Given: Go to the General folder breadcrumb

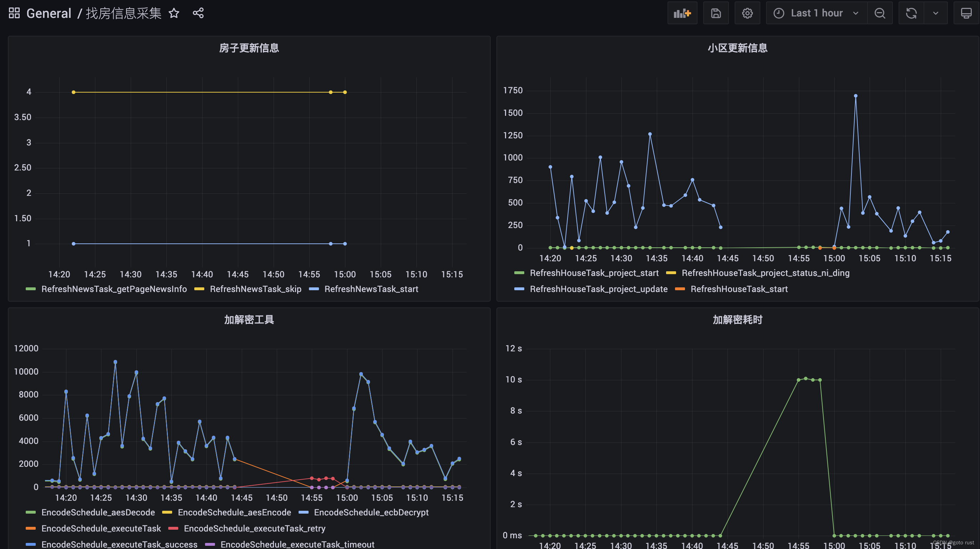Looking at the screenshot, I should pos(49,13).
